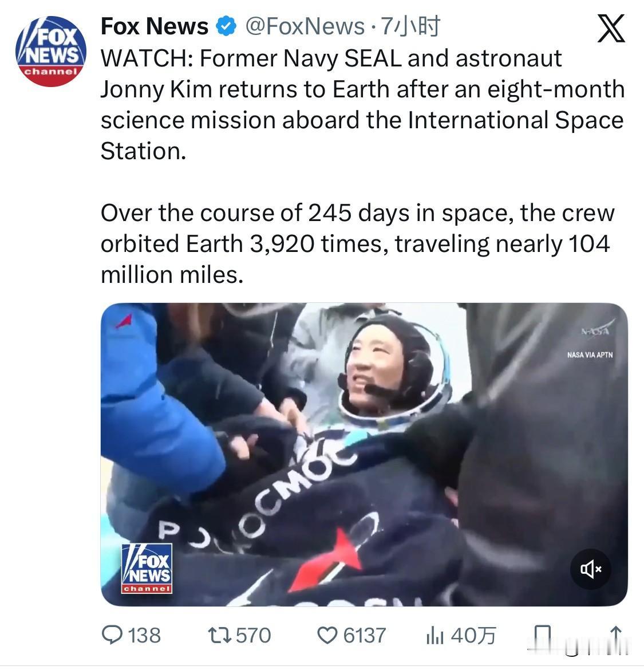Play the astronaut landing video
Image resolution: width=644 pixels, height=670 pixels.
pyautogui.click(x=364, y=454)
